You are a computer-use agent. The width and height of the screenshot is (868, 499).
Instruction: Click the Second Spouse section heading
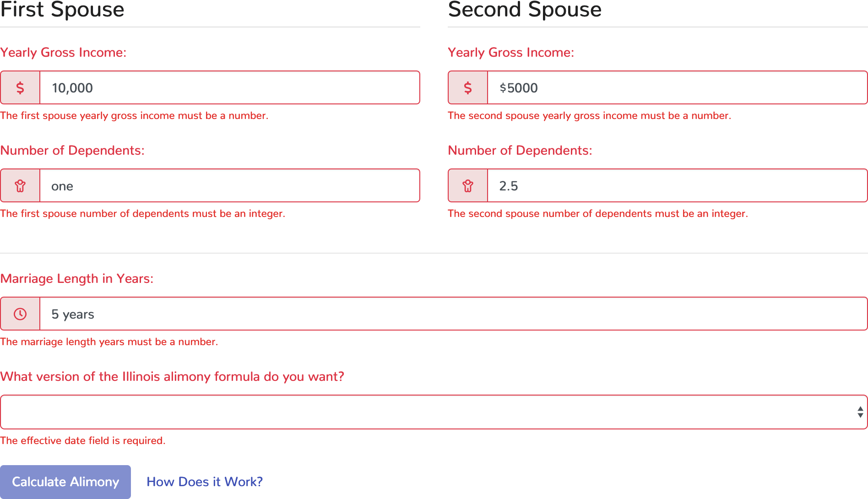click(x=525, y=10)
